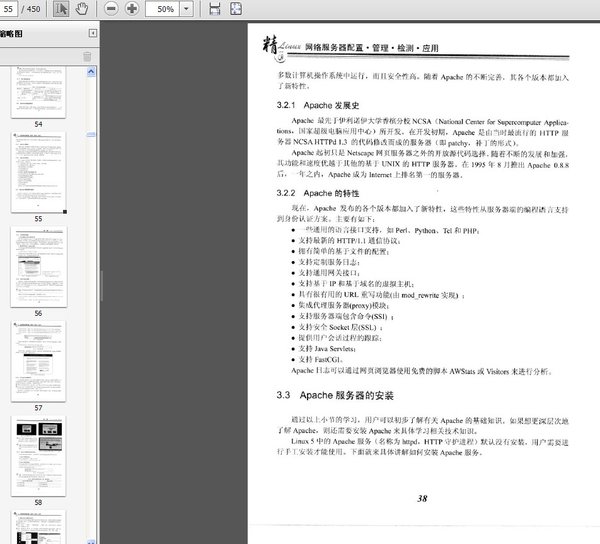Open page 57 thumbnail
The width and height of the screenshot is (600, 544).
[x=38, y=361]
